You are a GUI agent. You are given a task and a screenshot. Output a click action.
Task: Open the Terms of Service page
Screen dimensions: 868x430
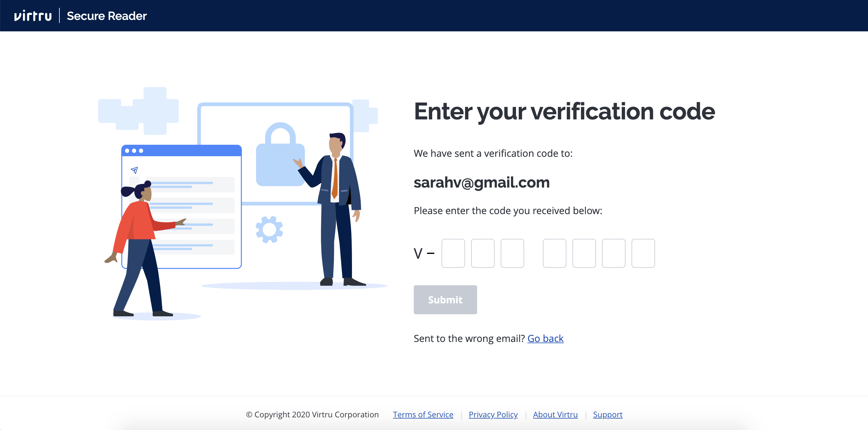click(x=422, y=414)
